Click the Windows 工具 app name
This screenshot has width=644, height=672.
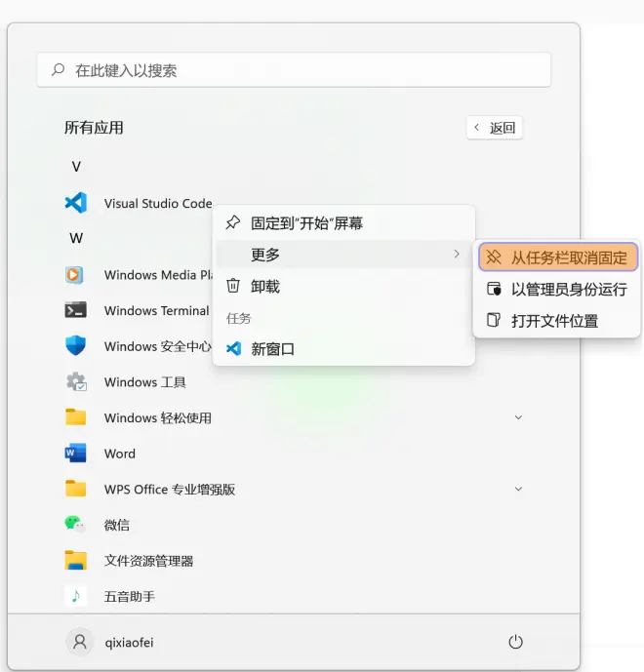point(145,382)
